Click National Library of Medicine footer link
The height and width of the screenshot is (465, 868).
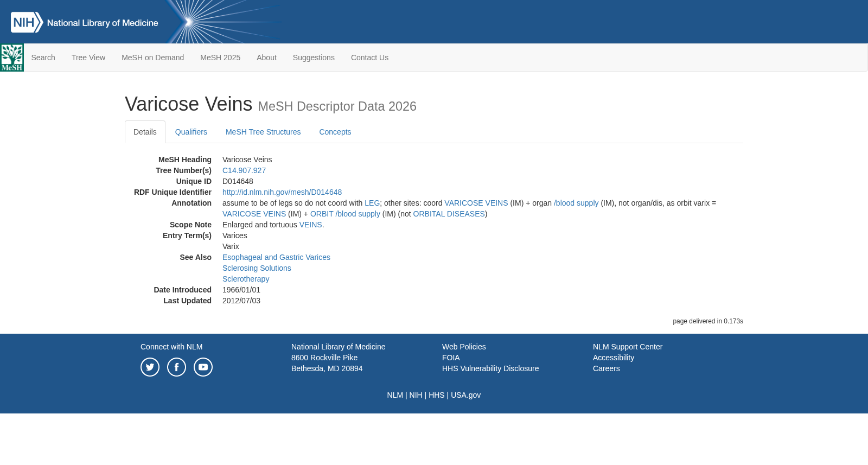click(338, 347)
